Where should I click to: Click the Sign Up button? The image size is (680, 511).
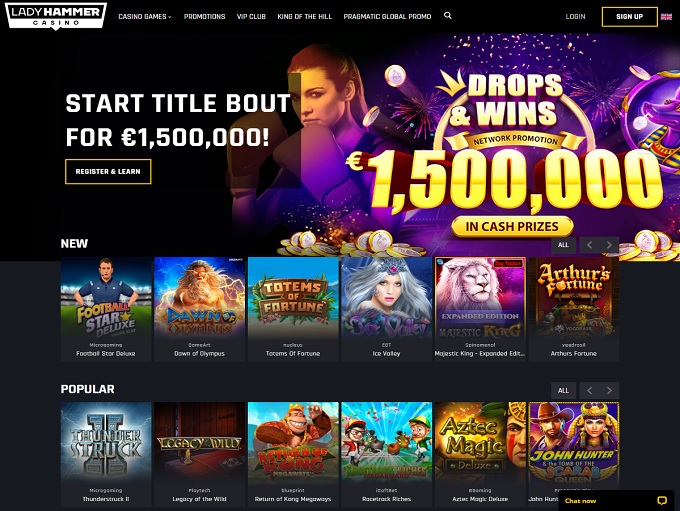pos(630,16)
